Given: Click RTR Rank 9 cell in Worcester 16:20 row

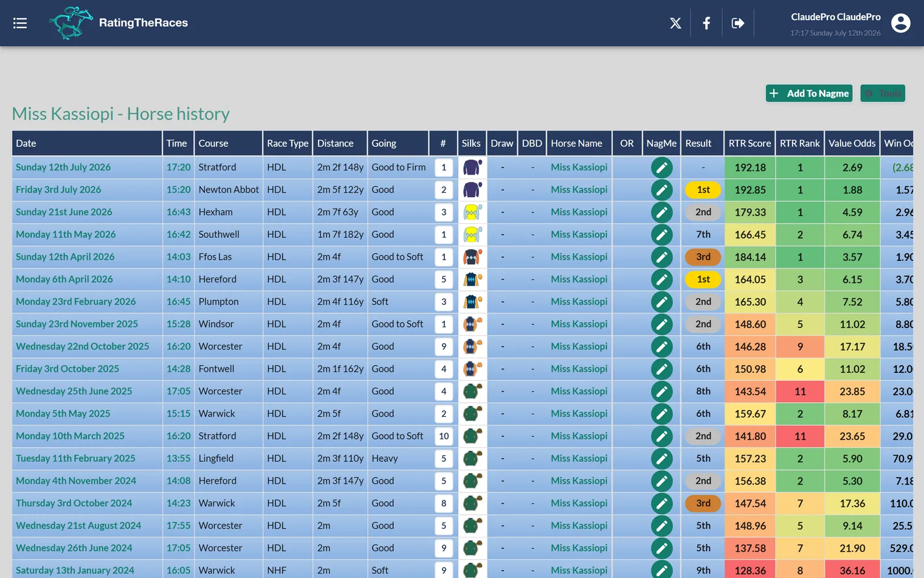Looking at the screenshot, I should [800, 347].
